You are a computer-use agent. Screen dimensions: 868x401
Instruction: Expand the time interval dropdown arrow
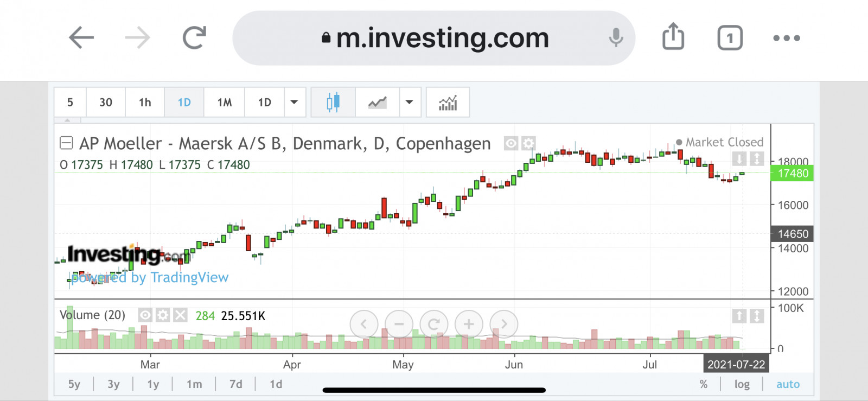[x=294, y=102]
